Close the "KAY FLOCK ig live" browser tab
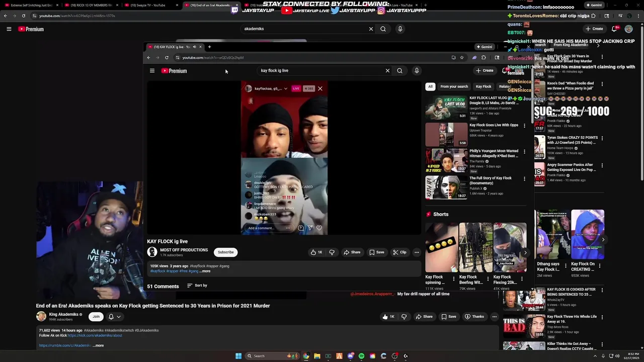Viewport: 644px width, 362px height. 200,47
